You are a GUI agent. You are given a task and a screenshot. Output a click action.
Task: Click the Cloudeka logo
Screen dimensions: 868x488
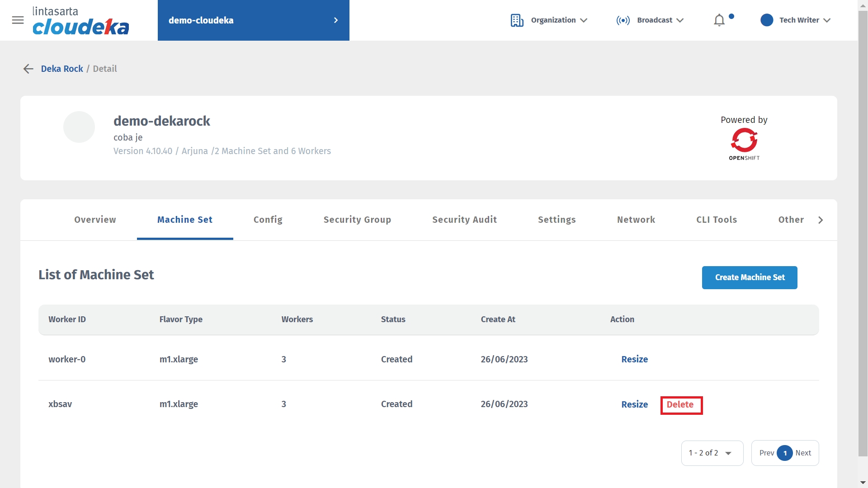[80, 21]
